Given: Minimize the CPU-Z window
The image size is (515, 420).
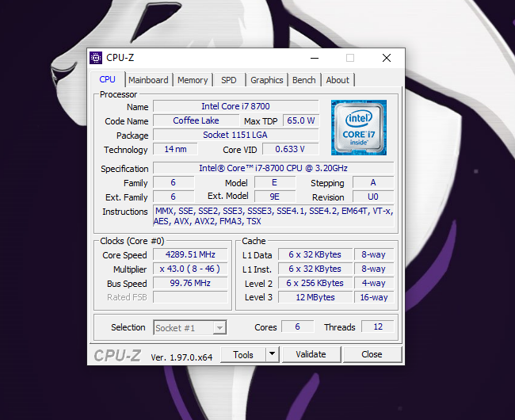Looking at the screenshot, I should (x=315, y=58).
